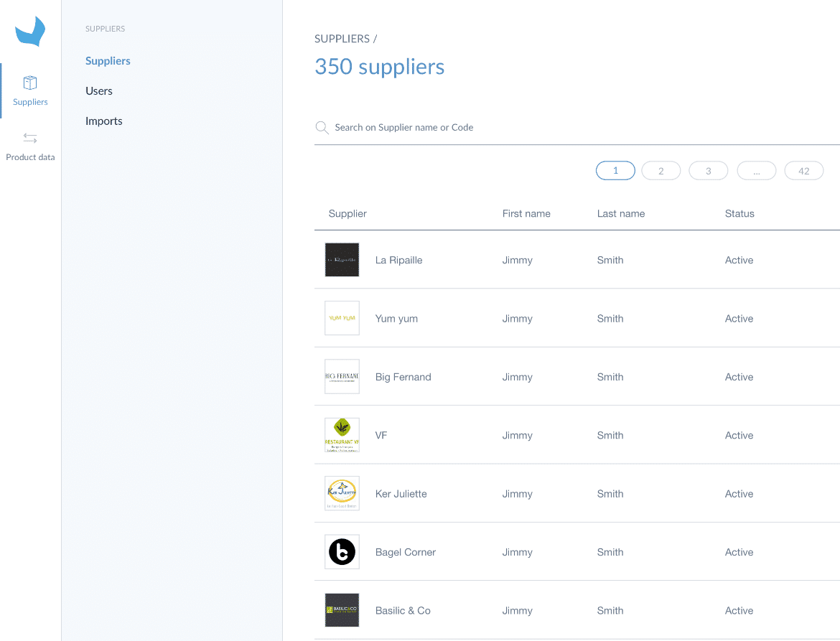
Task: Open the Users submenu item
Action: tap(99, 91)
